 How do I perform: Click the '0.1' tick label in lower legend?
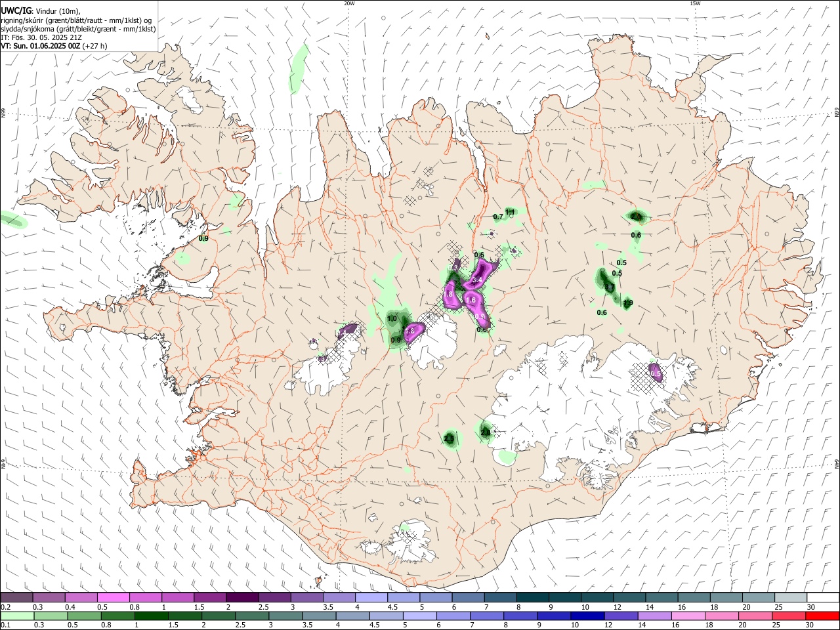tap(5, 625)
